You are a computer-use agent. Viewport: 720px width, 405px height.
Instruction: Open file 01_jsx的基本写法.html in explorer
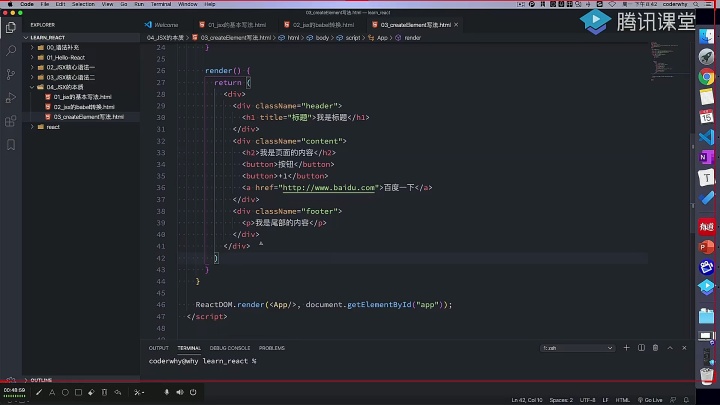point(81,97)
